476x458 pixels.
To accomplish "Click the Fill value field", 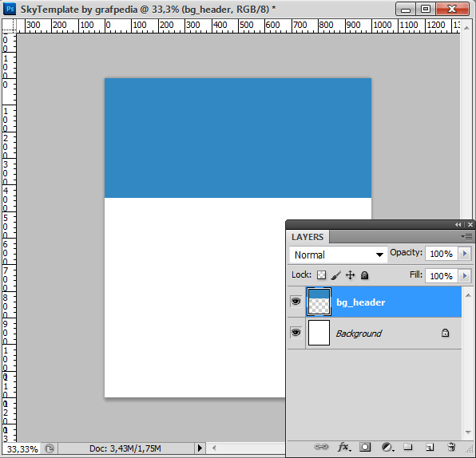I will (x=442, y=276).
